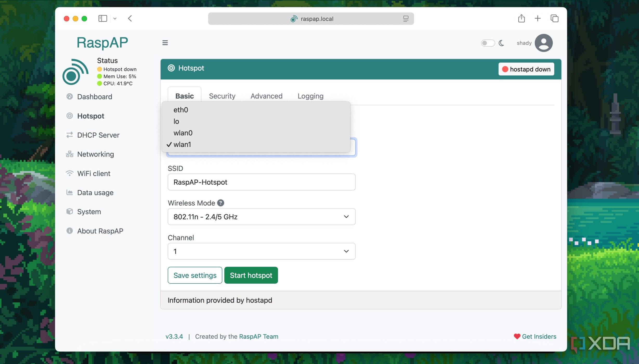
Task: Click into the SSID text field
Action: [x=261, y=182]
